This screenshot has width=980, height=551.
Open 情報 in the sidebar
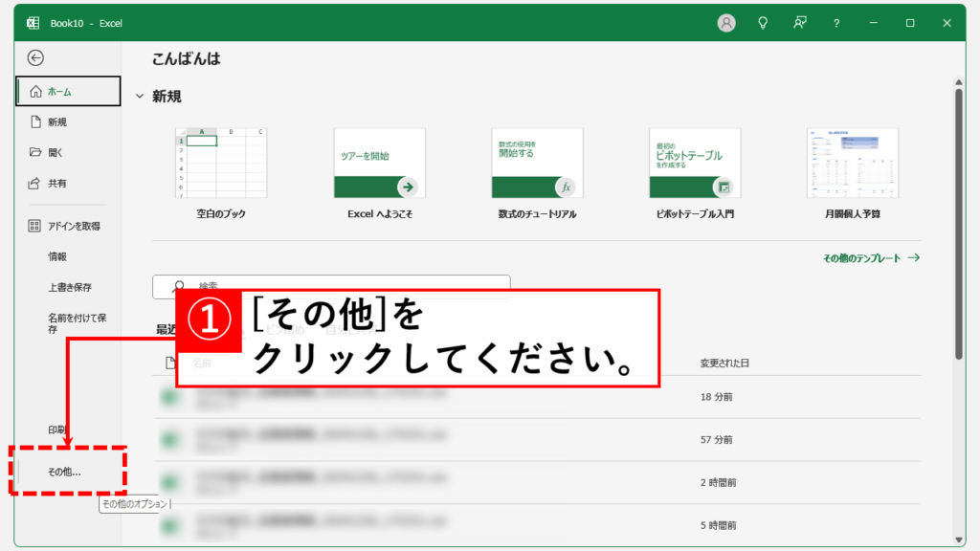(57, 256)
